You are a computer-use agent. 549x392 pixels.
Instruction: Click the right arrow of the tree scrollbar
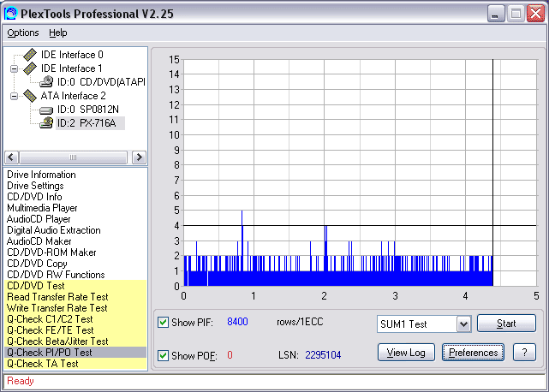(x=139, y=157)
